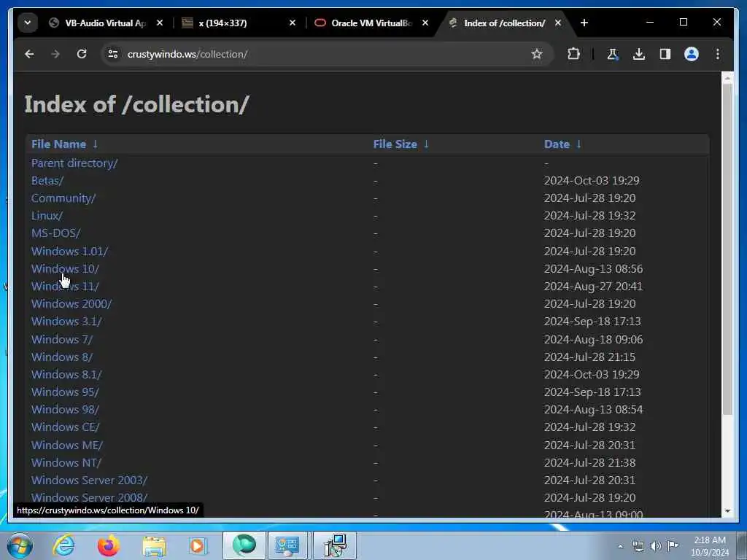The width and height of the screenshot is (747, 560).
Task: Click the scrollbar down arrow
Action: [727, 511]
